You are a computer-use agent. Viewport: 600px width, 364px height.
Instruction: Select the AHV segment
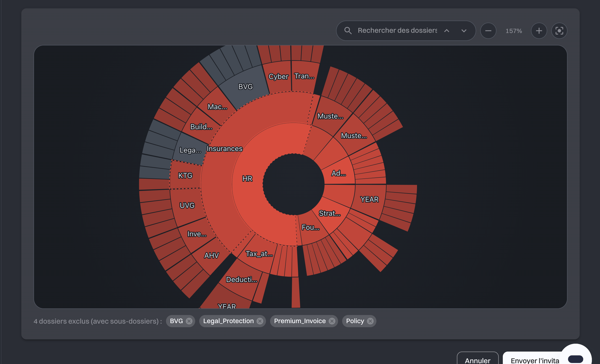[211, 255]
